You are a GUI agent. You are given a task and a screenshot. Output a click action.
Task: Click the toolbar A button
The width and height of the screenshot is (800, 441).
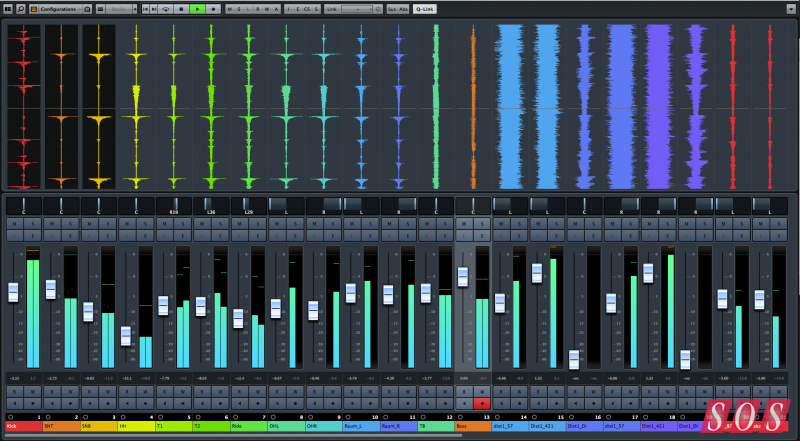276,9
